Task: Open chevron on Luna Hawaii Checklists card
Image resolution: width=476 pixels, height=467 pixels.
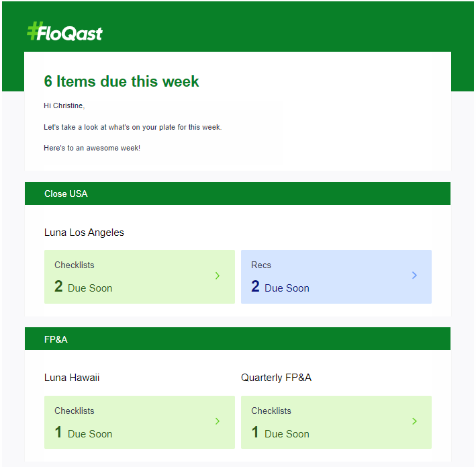Action: point(218,421)
